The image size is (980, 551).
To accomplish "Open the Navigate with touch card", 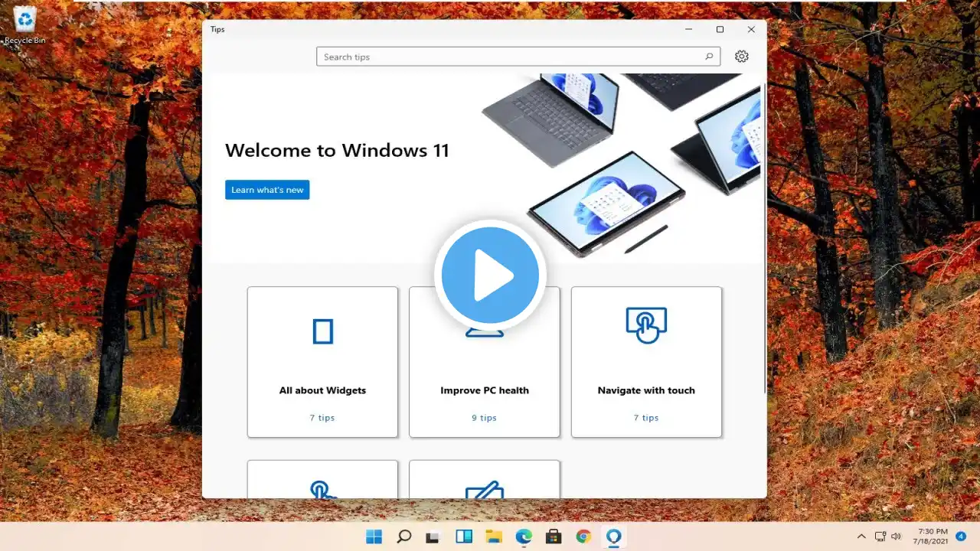I will point(646,362).
